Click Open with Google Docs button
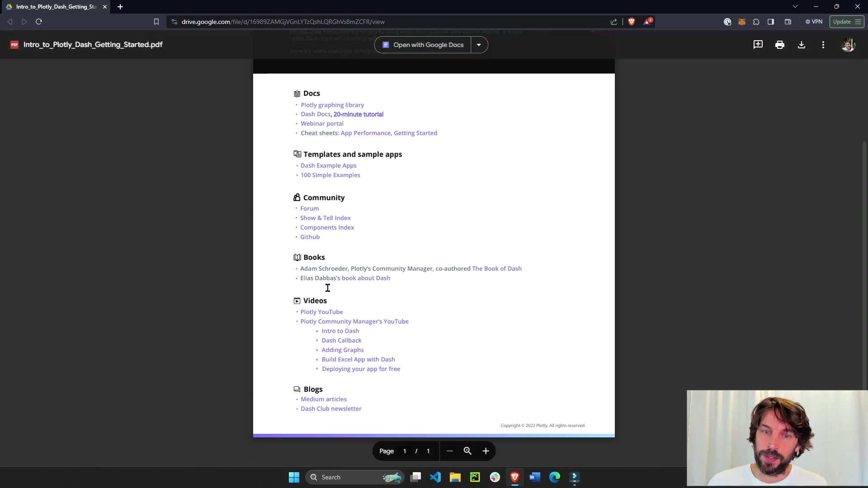Viewport: 868px width, 488px height. pos(423,45)
